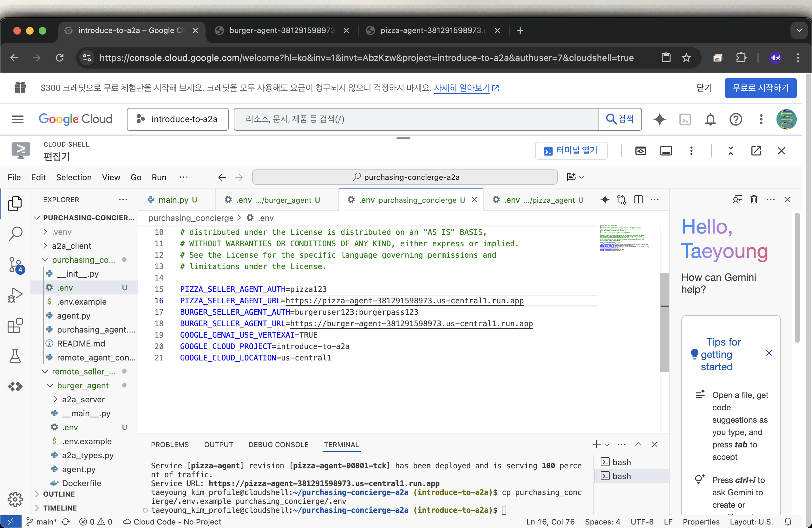Open web preview in Cloud Shell toolbar
Image resolution: width=812 pixels, height=528 pixels.
(x=640, y=150)
